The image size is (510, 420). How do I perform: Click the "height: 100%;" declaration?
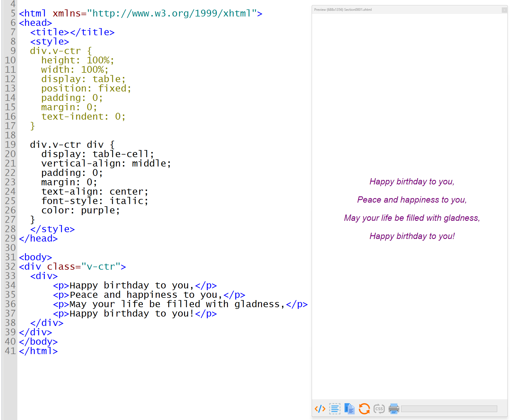tap(78, 60)
